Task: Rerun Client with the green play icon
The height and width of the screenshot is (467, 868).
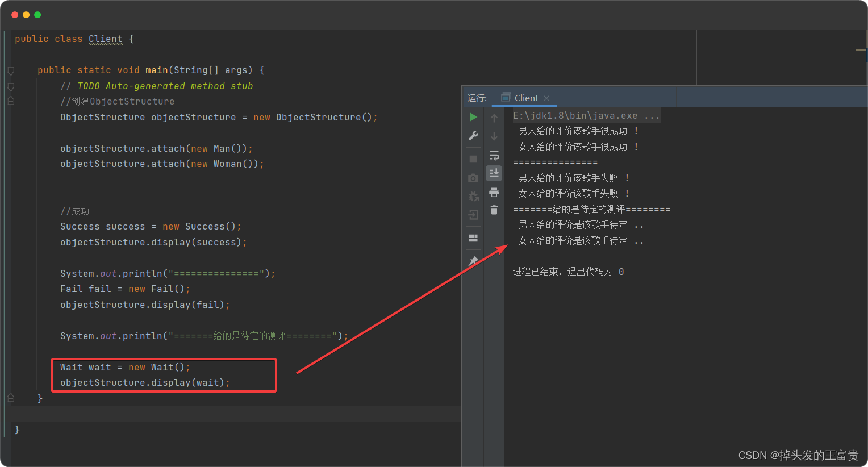Action: pyautogui.click(x=473, y=117)
